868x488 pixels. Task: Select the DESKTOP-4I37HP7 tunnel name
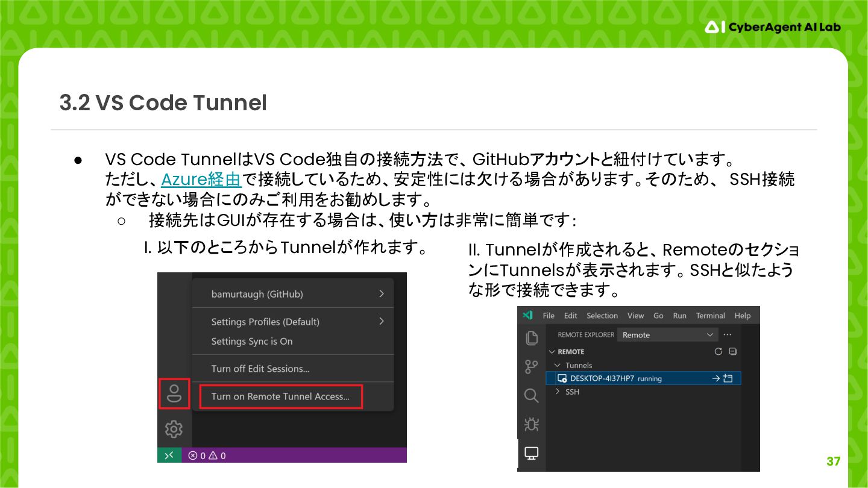pos(602,378)
